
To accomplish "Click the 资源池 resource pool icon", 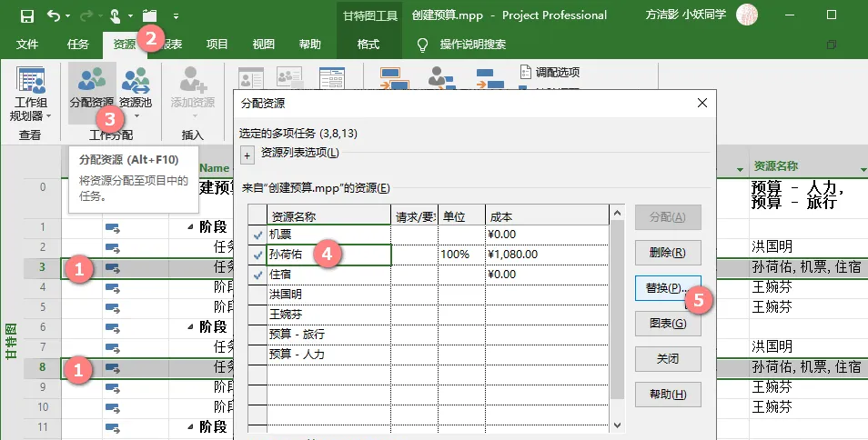I will click(x=136, y=80).
